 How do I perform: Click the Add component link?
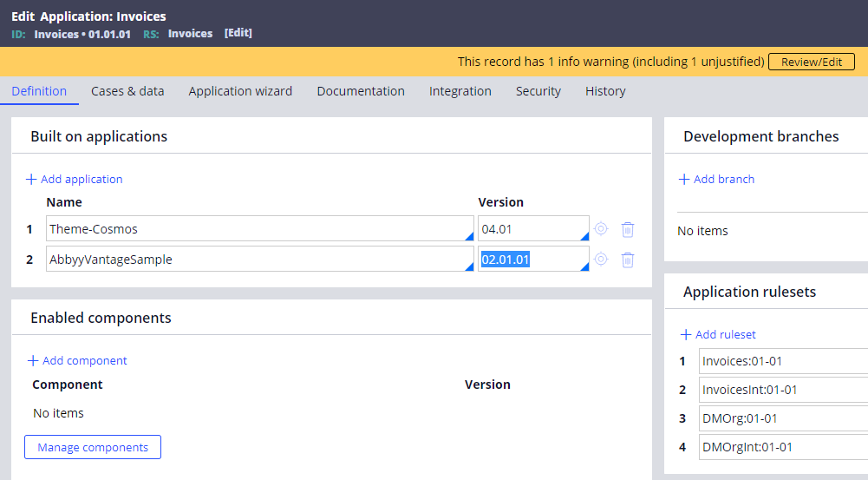click(x=85, y=360)
